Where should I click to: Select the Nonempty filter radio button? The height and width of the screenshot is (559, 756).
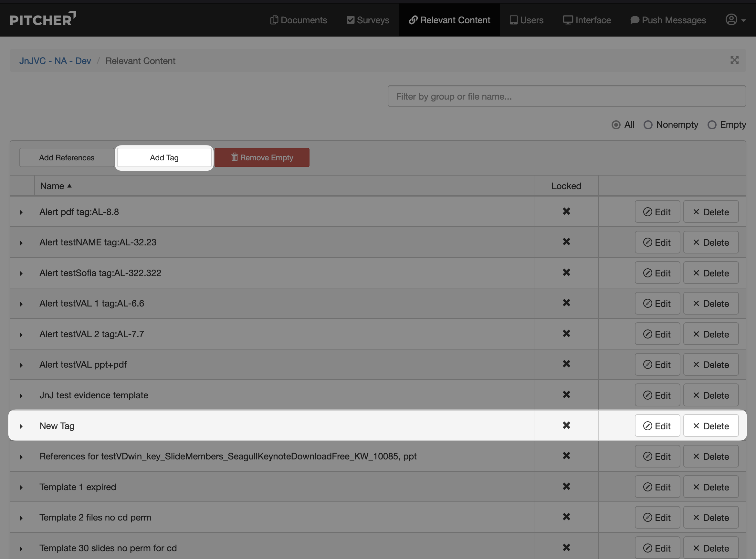coord(648,125)
